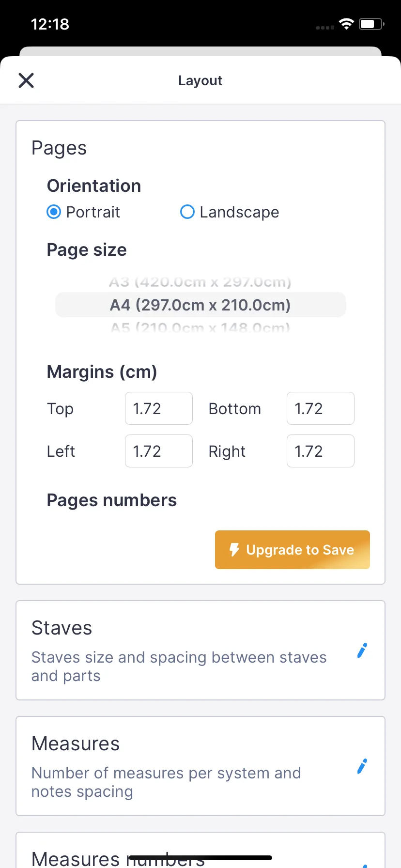Image resolution: width=401 pixels, height=868 pixels.
Task: Select Portrait orientation
Action: 54,212
